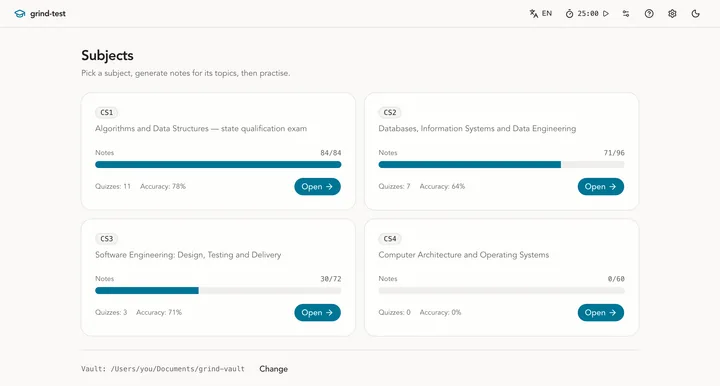This screenshot has width=720, height=386.
Task: Click the grind-test app title
Action: 48,14
